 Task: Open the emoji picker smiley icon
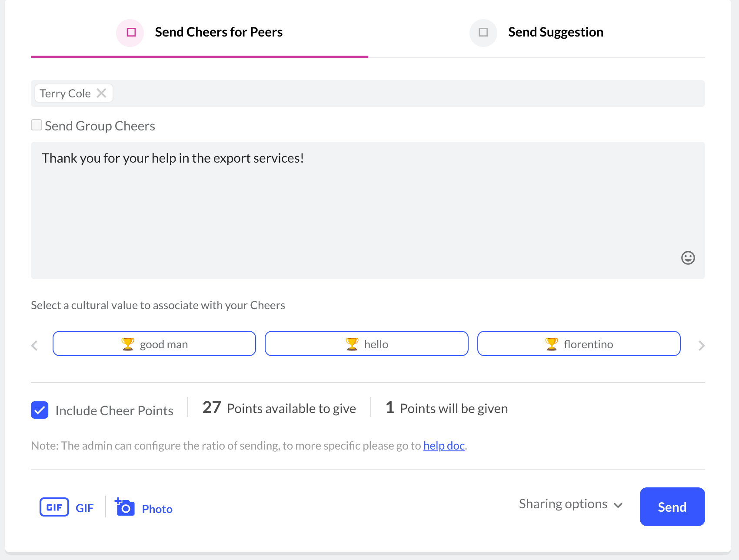pyautogui.click(x=688, y=258)
